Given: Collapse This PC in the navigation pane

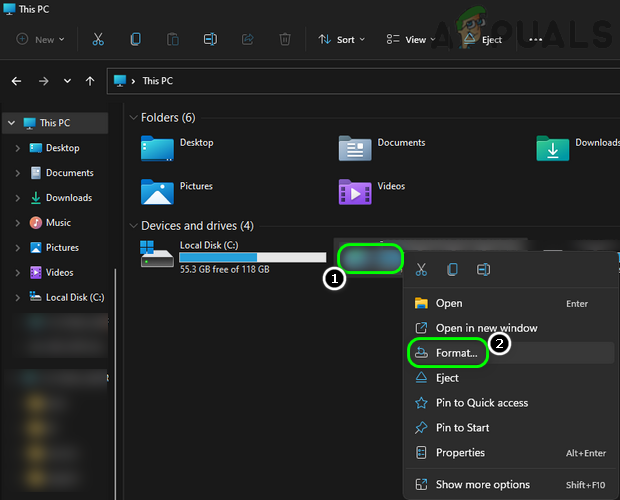Looking at the screenshot, I should 11,123.
